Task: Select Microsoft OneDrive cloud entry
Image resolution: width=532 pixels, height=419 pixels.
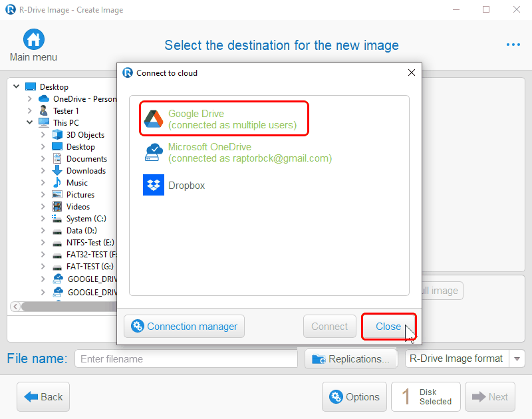Action: point(237,153)
